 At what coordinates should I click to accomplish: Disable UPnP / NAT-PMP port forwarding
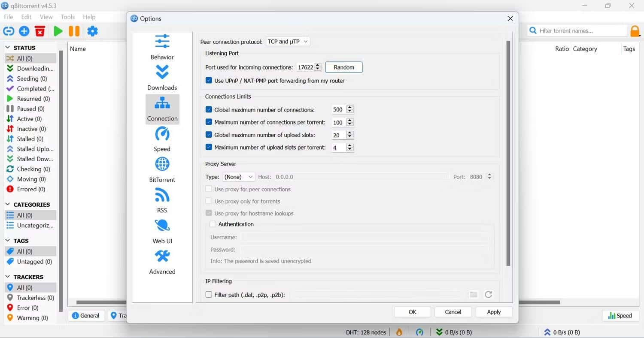(209, 80)
